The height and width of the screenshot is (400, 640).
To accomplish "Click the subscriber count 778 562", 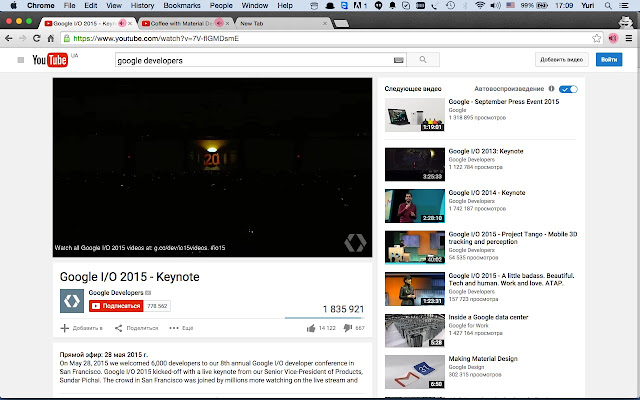I will 157,306.
